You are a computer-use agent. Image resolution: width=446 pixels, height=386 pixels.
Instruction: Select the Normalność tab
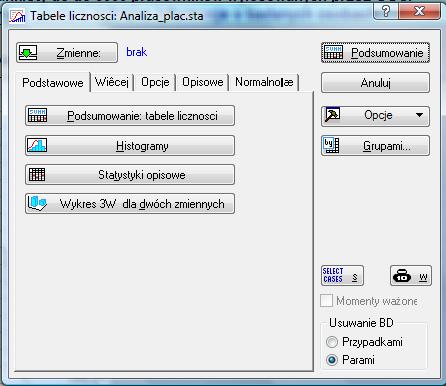click(264, 82)
